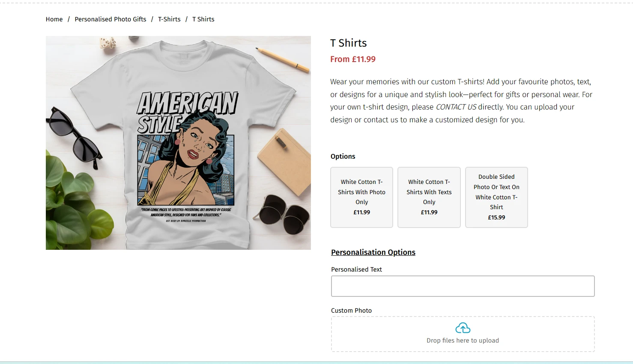Click the From £11.99 price text
633x364 pixels.
click(353, 59)
